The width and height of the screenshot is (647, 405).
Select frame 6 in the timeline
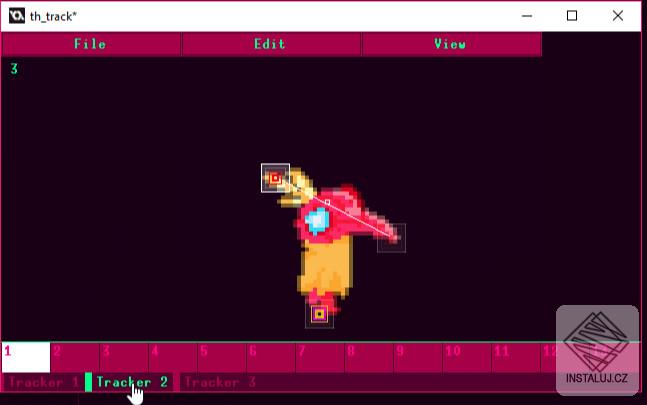[271, 357]
